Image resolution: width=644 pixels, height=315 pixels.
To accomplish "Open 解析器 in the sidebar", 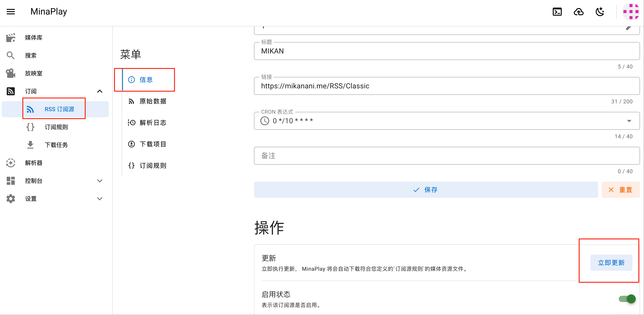I will [55, 163].
